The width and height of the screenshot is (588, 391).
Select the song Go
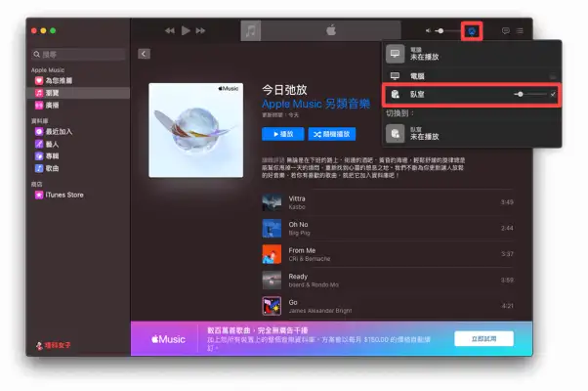(x=388, y=306)
